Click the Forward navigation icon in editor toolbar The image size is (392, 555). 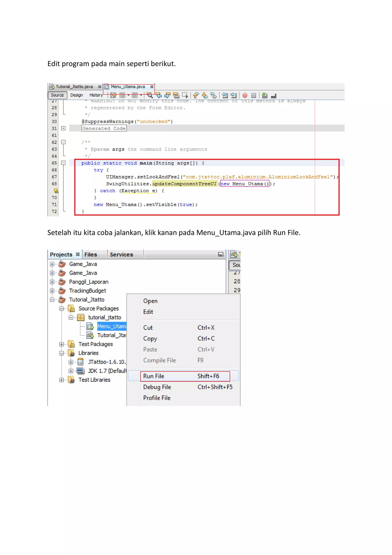pos(135,95)
